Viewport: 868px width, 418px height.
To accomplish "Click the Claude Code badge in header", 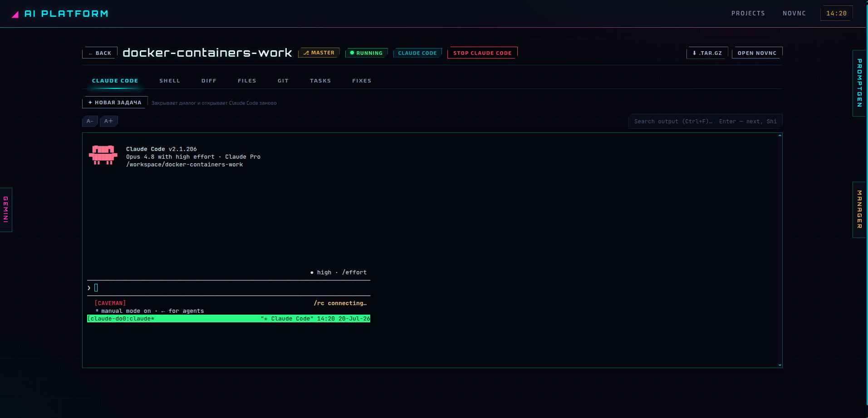I will click(417, 53).
